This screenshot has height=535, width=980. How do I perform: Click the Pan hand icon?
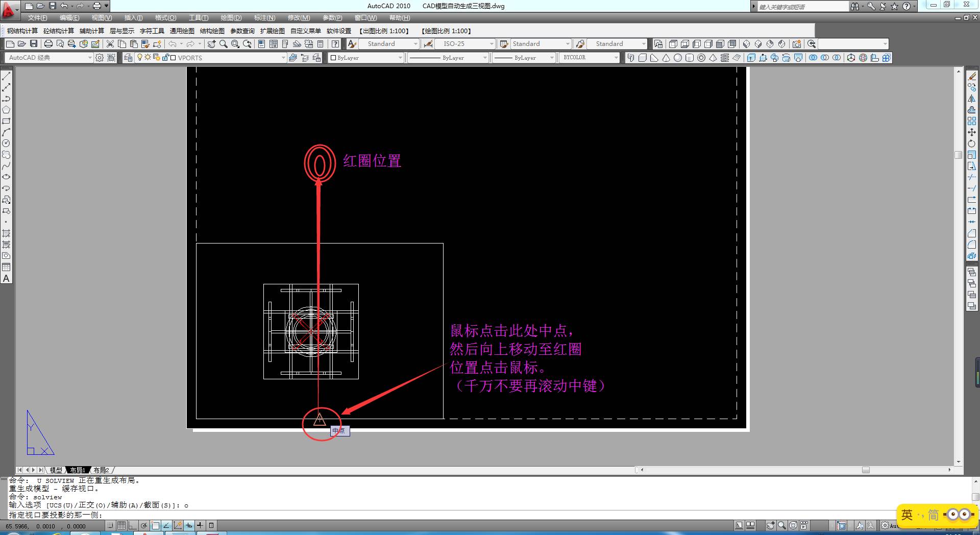pyautogui.click(x=212, y=44)
